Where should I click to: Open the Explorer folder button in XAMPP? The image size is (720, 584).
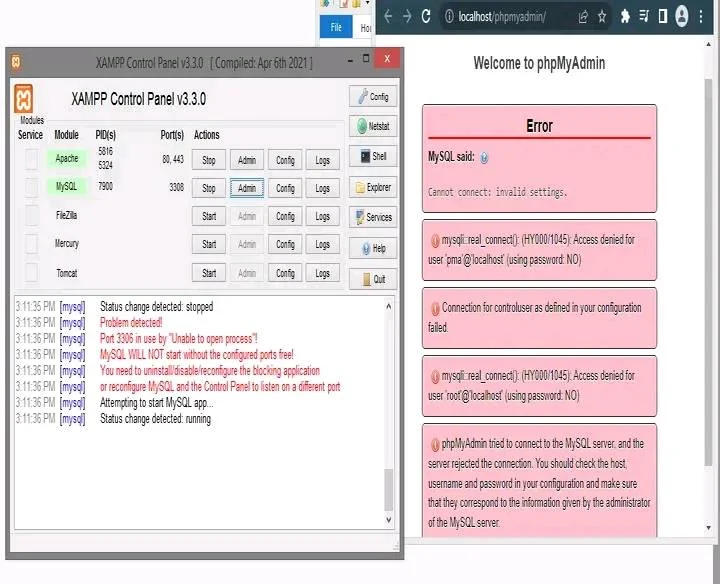(373, 187)
